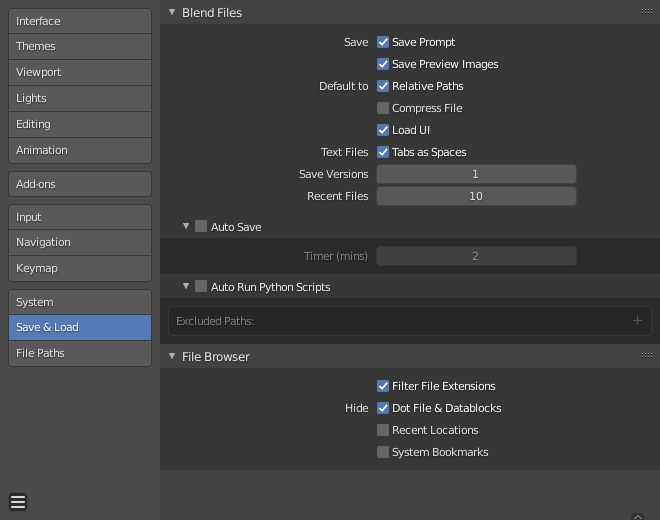This screenshot has height=520, width=660.
Task: Click the Default to label
Action: 343,86
